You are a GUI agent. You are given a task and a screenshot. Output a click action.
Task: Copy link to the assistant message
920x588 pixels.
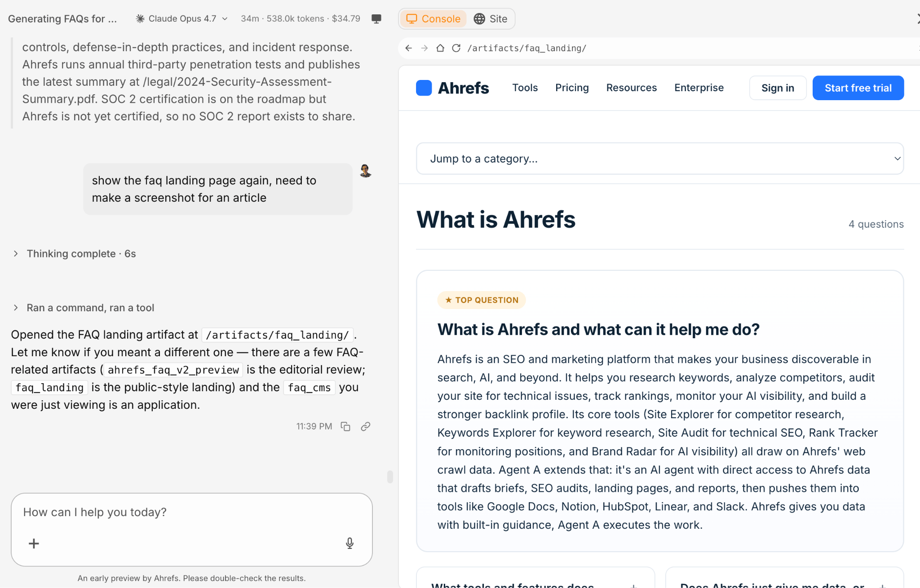coord(366,426)
